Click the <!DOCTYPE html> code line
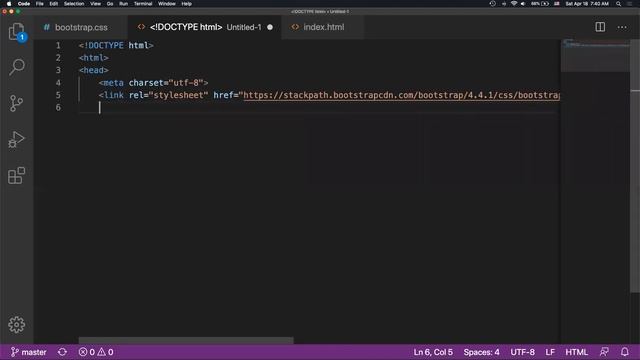Viewport: 640px width, 360px height. [x=116, y=45]
